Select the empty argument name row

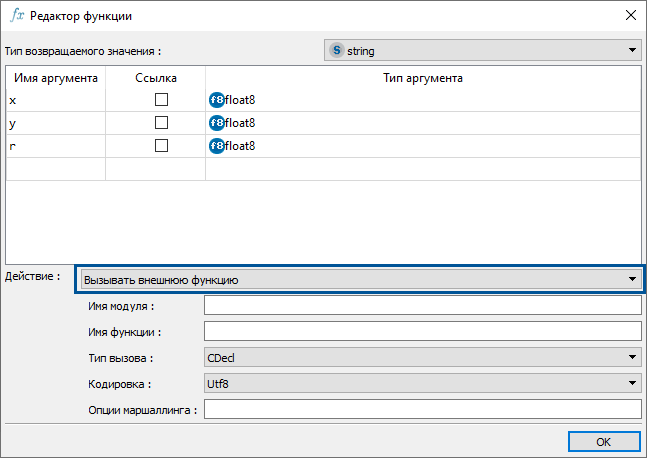point(55,169)
